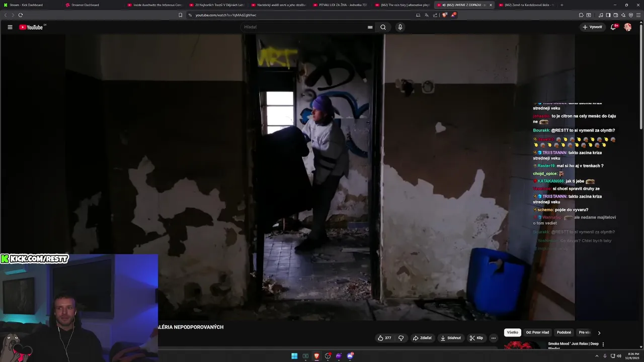Open the YouTube hamburger guide menu
644x362 pixels.
pos(10,27)
